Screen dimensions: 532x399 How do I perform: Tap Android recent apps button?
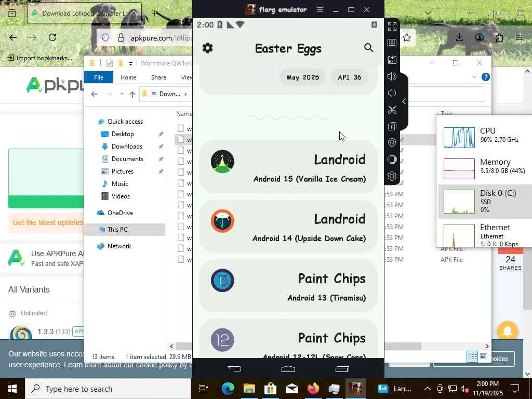tap(342, 369)
